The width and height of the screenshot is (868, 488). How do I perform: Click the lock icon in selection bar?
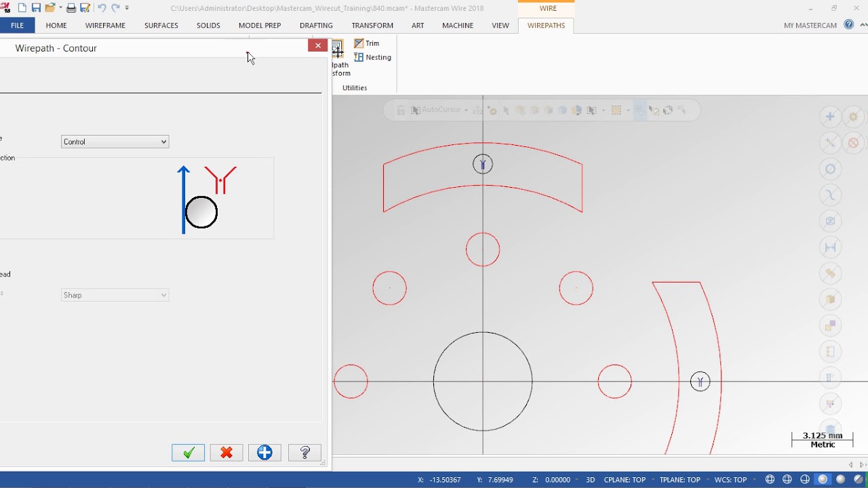[401, 110]
